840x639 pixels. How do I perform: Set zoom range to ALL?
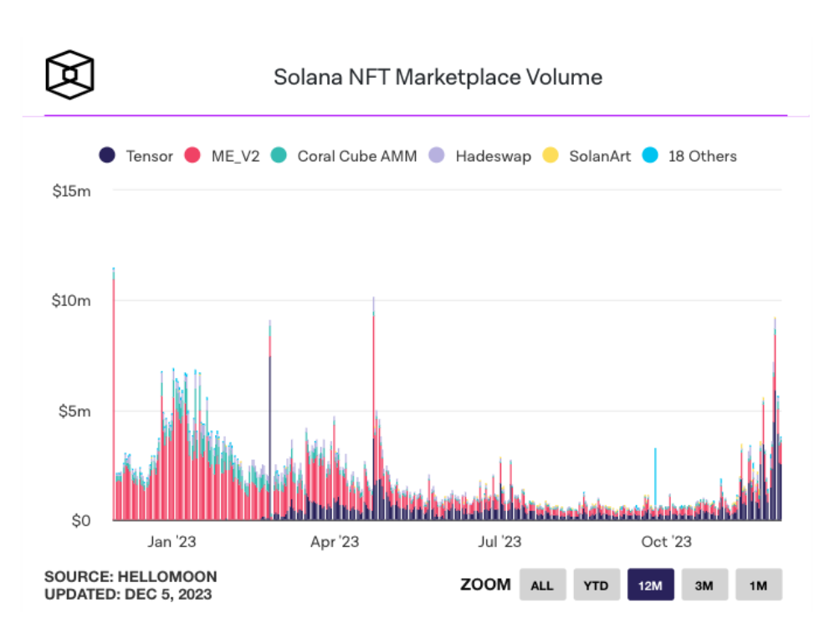pyautogui.click(x=542, y=585)
